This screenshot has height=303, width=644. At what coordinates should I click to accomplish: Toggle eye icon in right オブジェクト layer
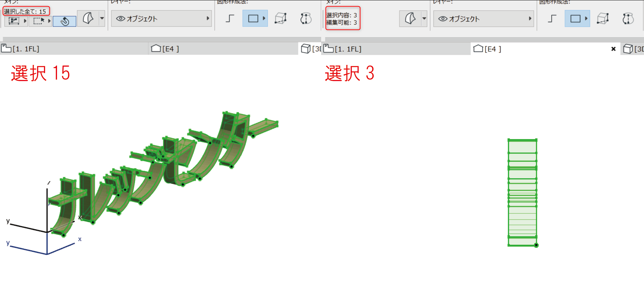tap(443, 19)
